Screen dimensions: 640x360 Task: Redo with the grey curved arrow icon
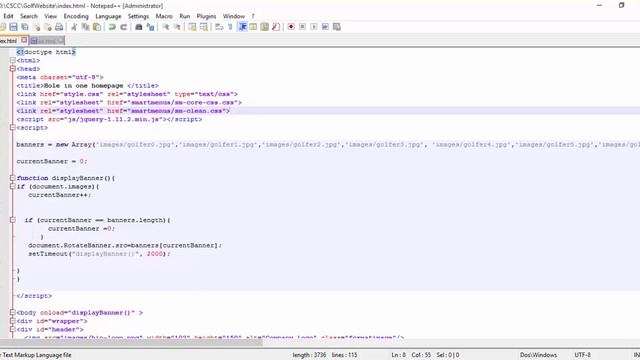123,27
